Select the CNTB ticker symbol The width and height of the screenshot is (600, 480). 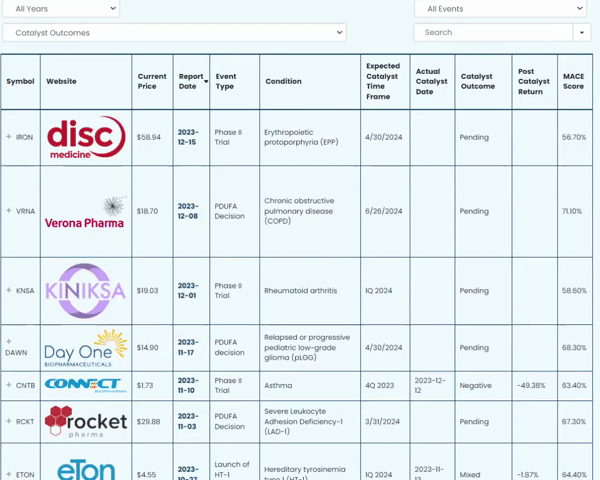pos(25,385)
